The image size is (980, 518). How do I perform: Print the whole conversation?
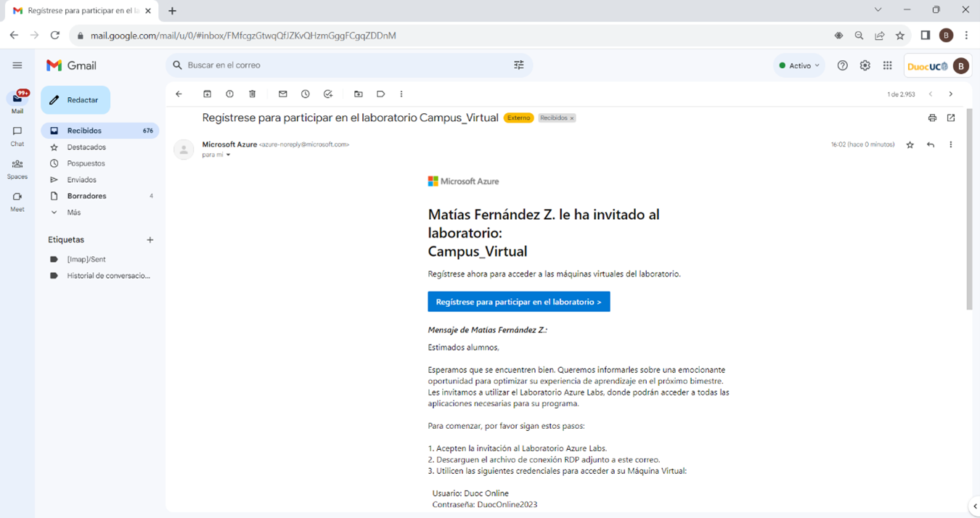click(932, 118)
